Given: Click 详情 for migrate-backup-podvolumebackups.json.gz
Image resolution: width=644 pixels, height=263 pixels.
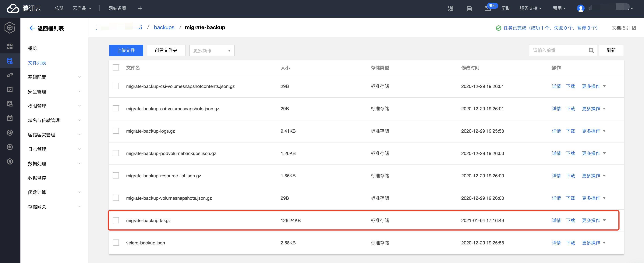Looking at the screenshot, I should [556, 153].
